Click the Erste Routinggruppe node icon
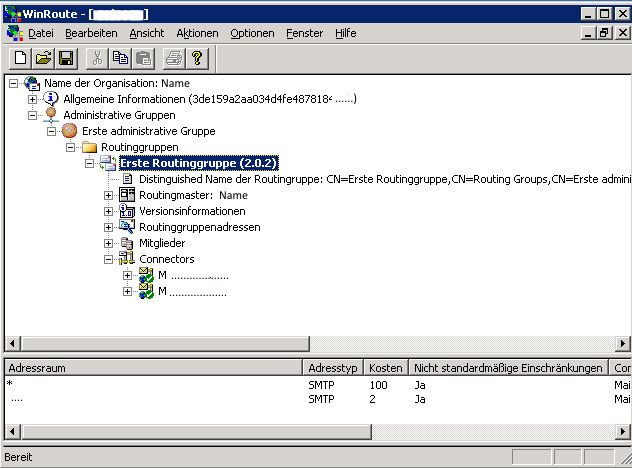The image size is (632, 468). coord(108,163)
